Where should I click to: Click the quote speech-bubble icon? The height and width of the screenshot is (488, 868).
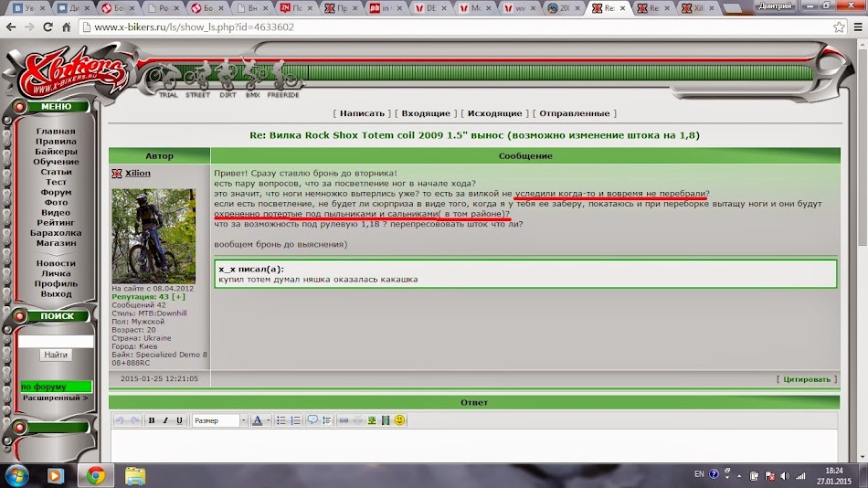point(312,420)
